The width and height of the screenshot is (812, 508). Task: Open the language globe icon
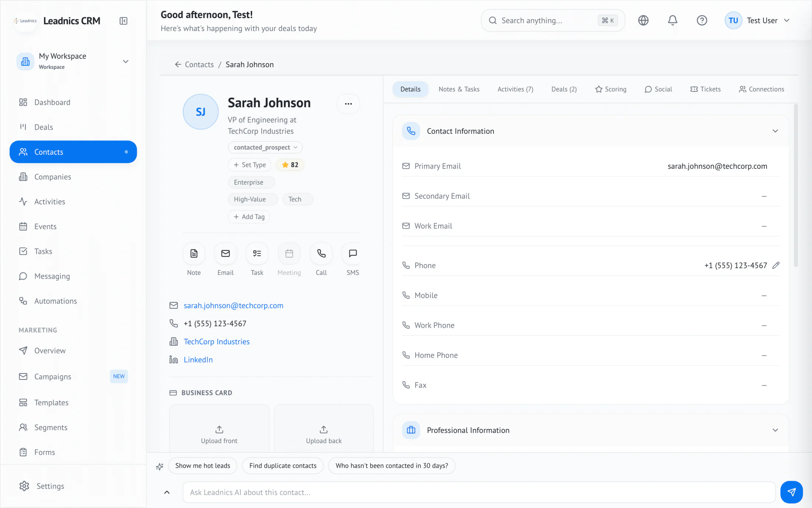point(643,20)
